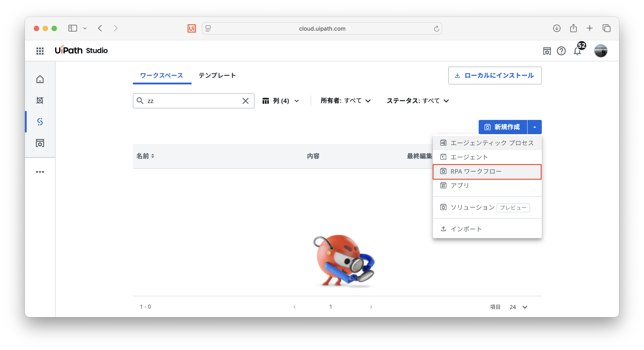The height and width of the screenshot is (350, 644).
Task: Go forward in Safari history
Action: pos(116,28)
